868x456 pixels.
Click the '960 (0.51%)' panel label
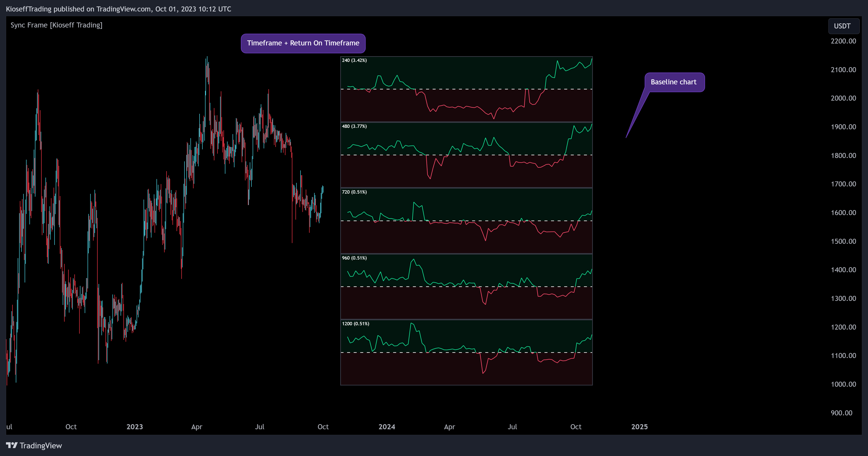coord(354,258)
